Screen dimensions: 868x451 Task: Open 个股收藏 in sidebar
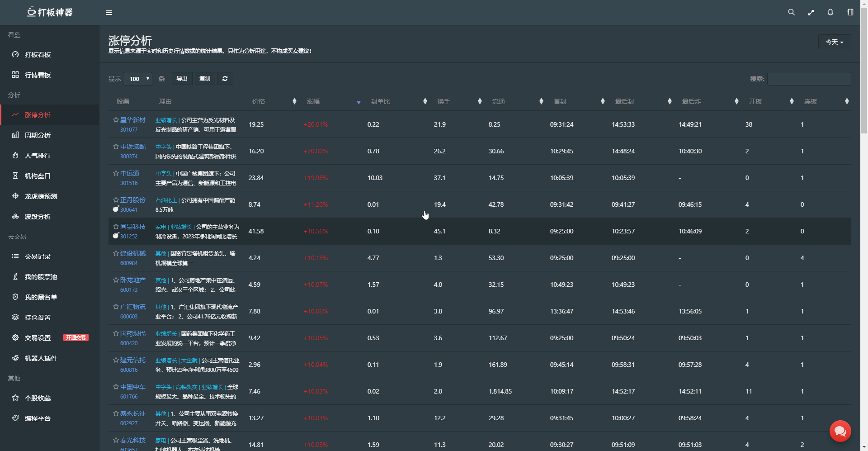click(x=50, y=398)
